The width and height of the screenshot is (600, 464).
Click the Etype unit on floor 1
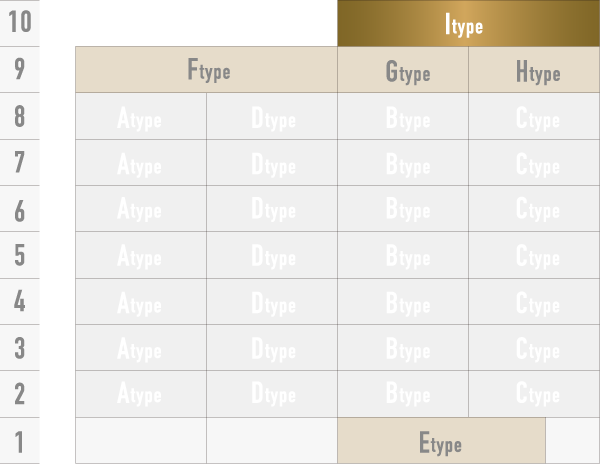441,441
